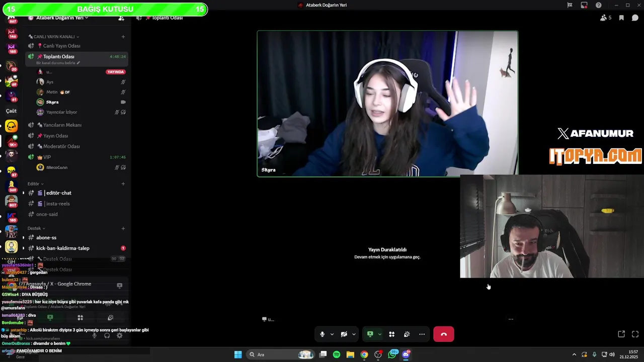Open Windows Start menu
This screenshot has width=644, height=362.
[238, 354]
